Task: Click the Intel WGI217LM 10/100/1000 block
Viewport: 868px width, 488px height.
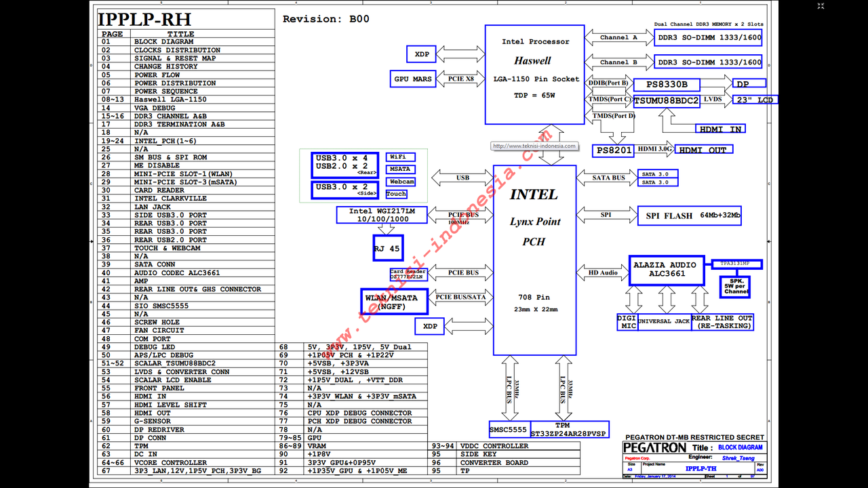Action: (x=382, y=216)
